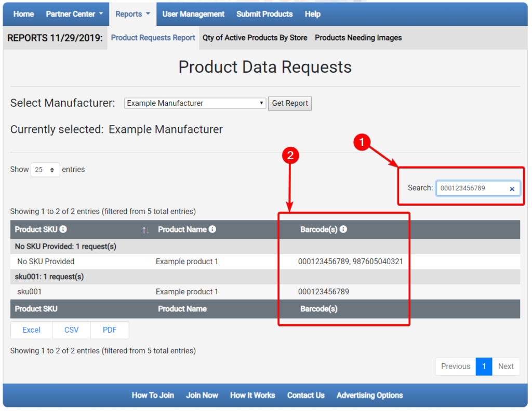Click the 'No SKU Provided' SKU cell
The image size is (532, 411).
[46, 262]
